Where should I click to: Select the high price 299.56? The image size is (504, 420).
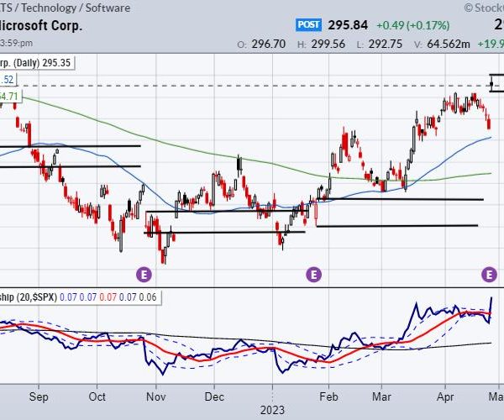point(328,44)
